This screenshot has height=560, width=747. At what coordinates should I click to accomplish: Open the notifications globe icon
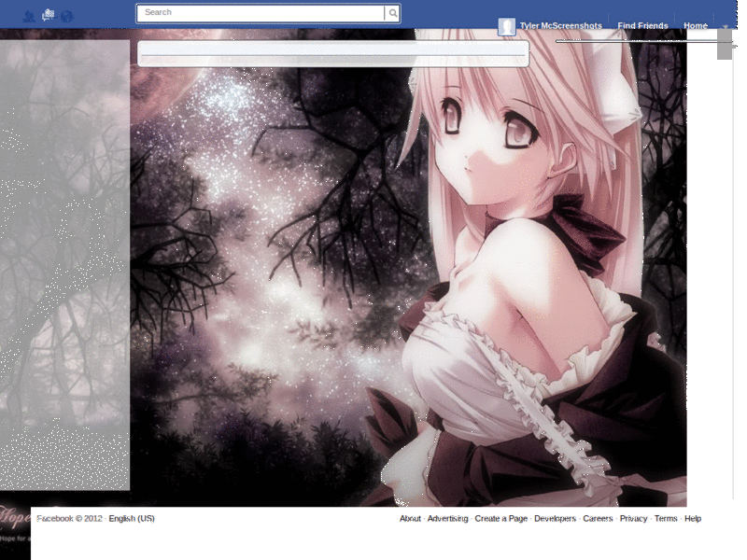click(67, 17)
